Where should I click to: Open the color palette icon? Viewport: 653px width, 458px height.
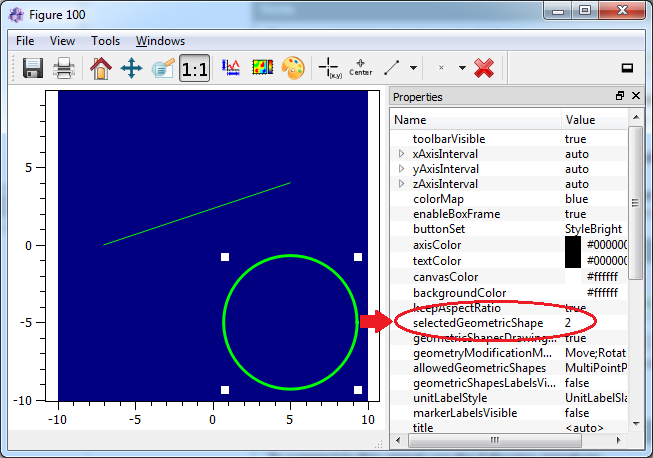pos(291,68)
